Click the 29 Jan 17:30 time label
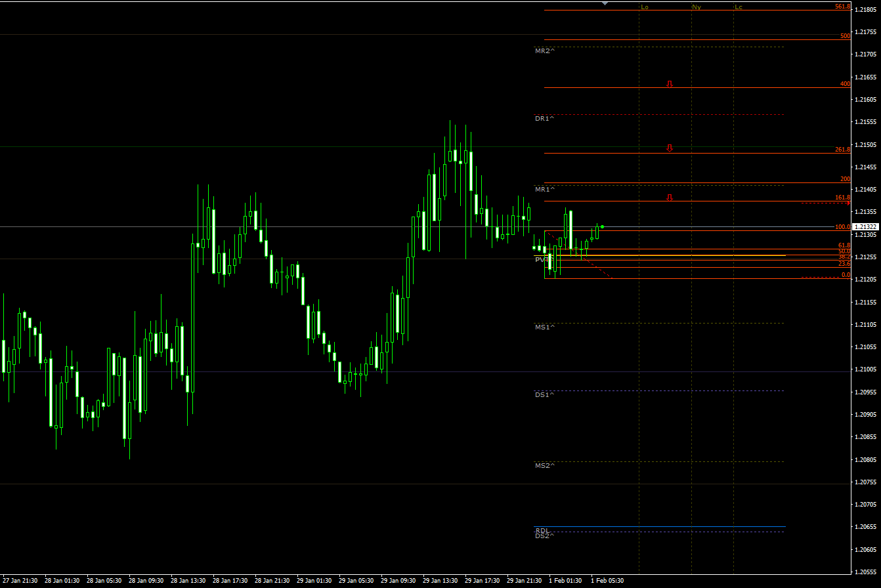 483,581
